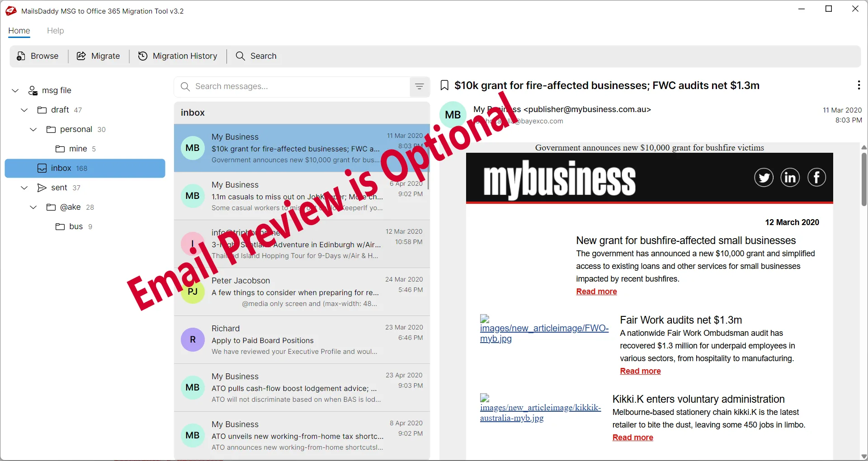The image size is (868, 461).
Task: Open Read more link for Kikki.K article
Action: tap(632, 437)
